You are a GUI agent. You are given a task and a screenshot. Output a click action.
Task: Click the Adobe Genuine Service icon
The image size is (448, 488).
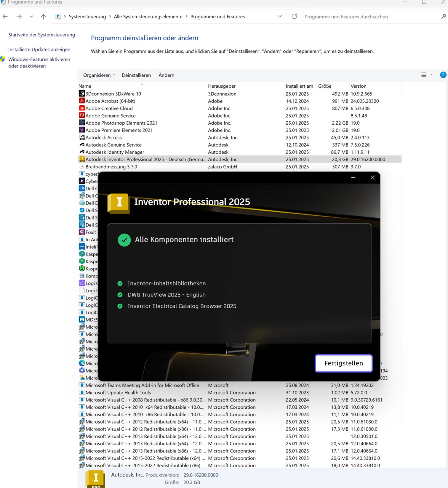coord(82,115)
